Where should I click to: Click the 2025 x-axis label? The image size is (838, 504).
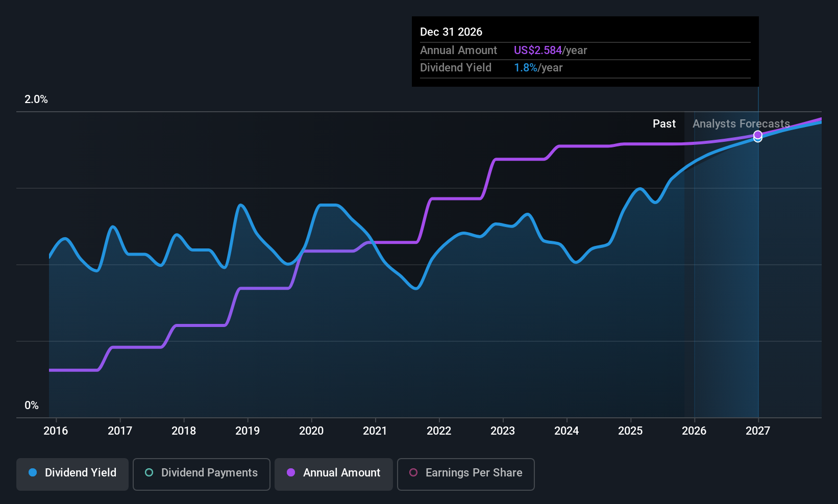[630, 431]
